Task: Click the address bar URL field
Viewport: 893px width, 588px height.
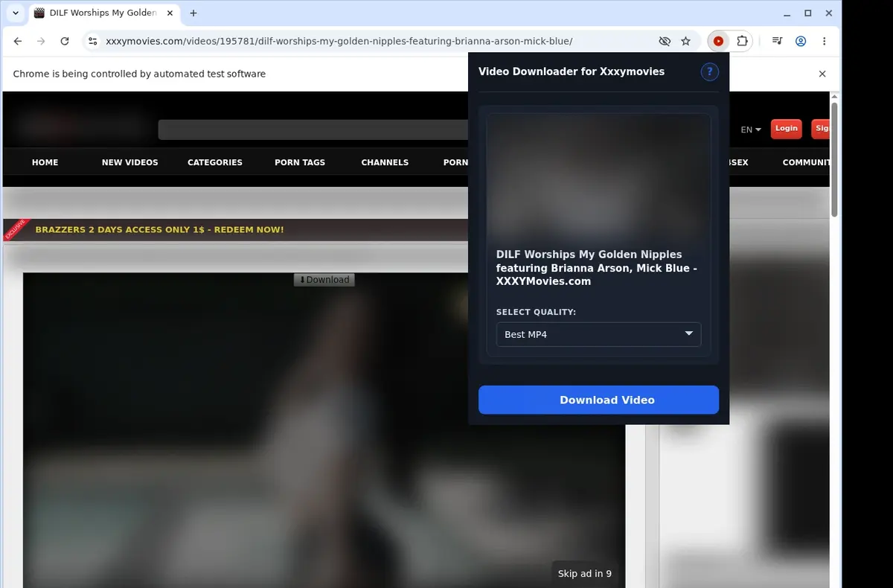Action: (x=378, y=42)
